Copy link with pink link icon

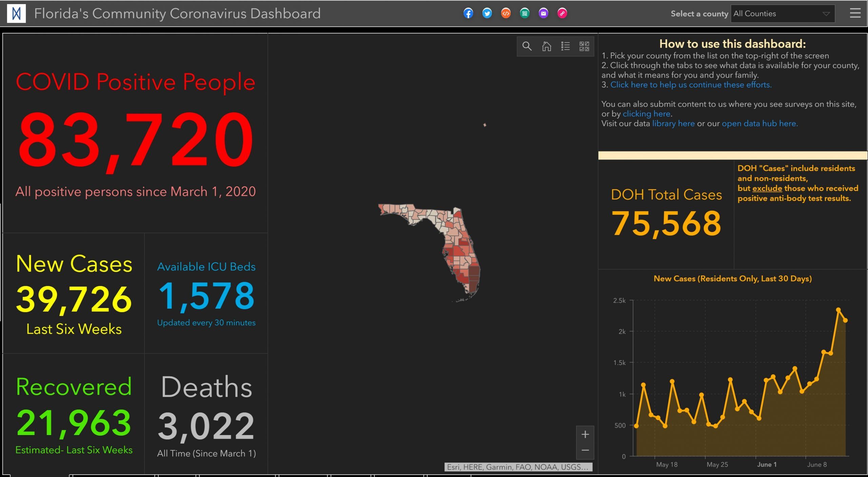tap(563, 14)
